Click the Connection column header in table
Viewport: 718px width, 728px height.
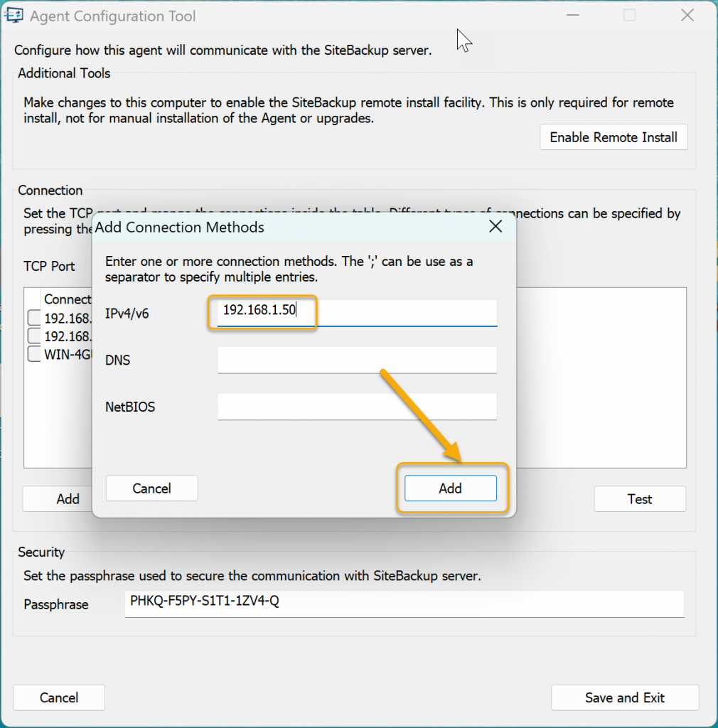click(68, 299)
